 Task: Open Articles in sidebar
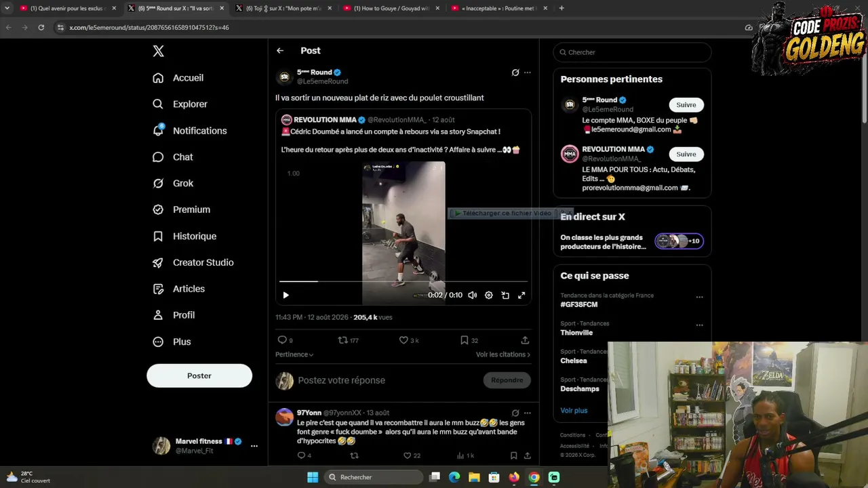pos(178,289)
